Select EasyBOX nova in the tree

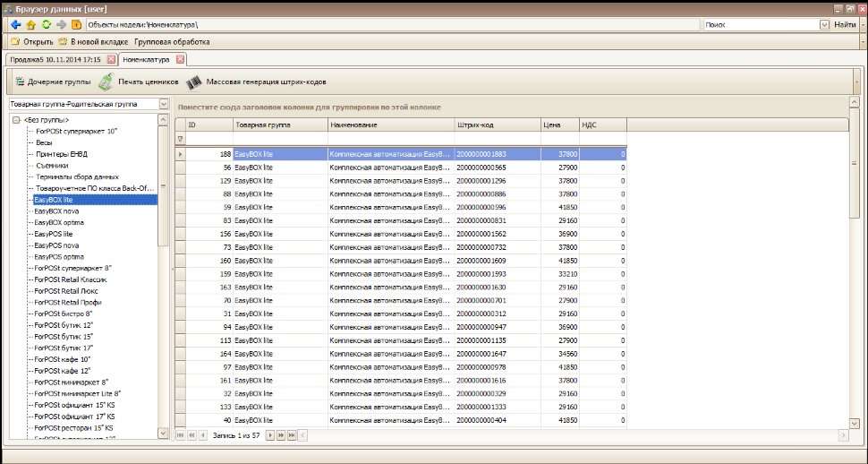click(56, 211)
